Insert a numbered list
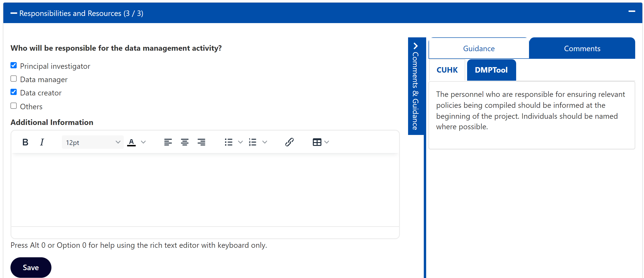 pos(253,142)
